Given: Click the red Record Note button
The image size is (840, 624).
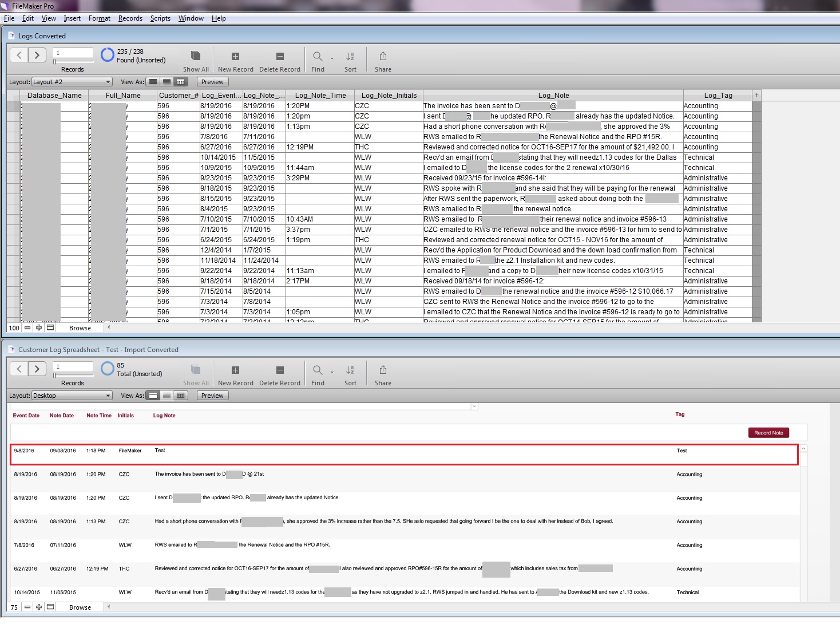Looking at the screenshot, I should point(768,433).
